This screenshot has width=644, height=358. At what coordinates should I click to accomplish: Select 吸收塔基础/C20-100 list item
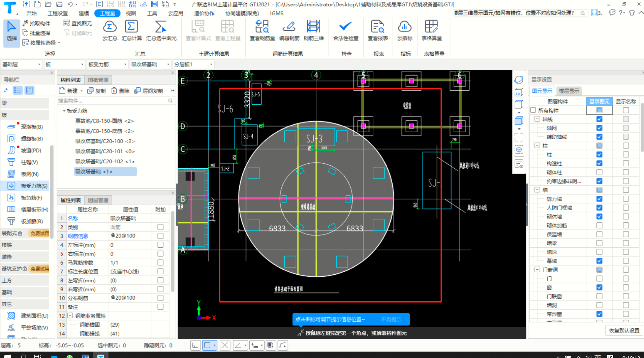point(105,141)
